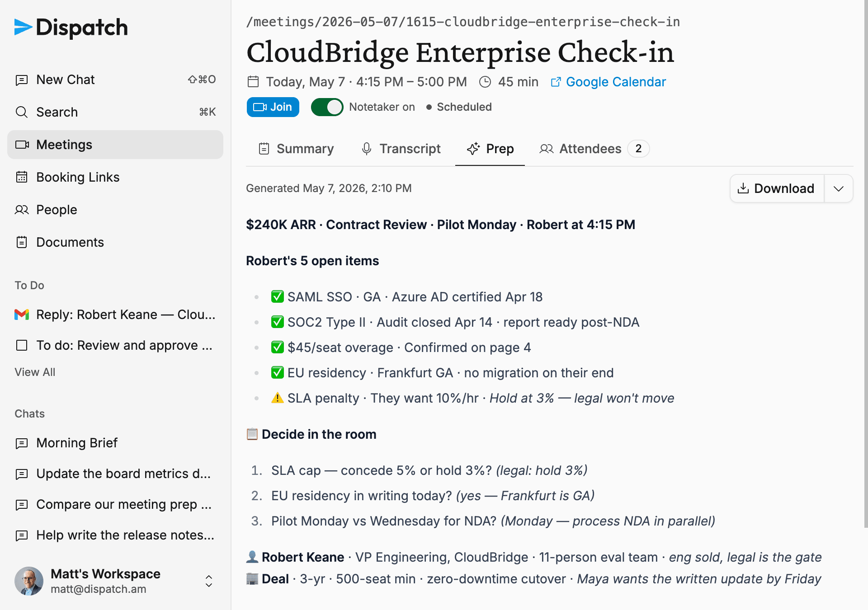Switch to the Summary tab

coord(296,149)
